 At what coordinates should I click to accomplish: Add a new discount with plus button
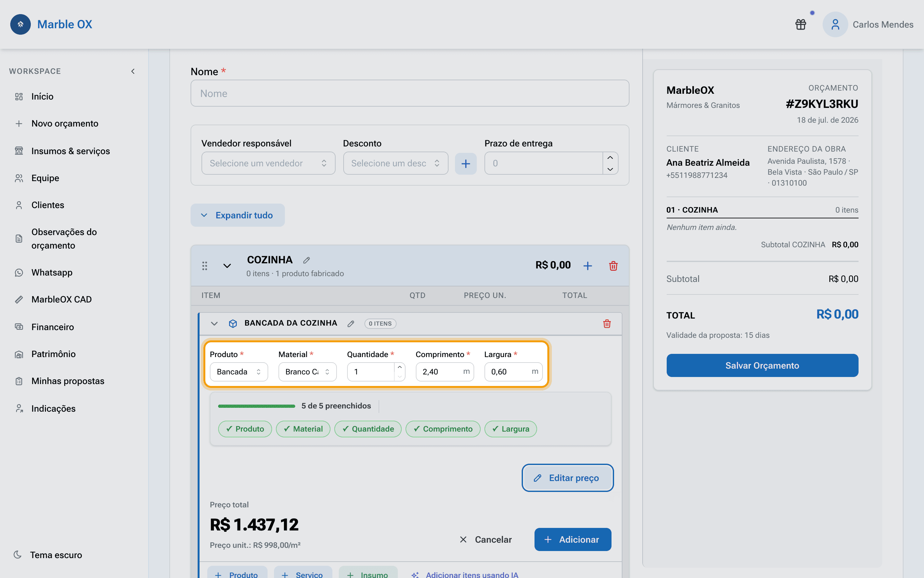pos(466,164)
